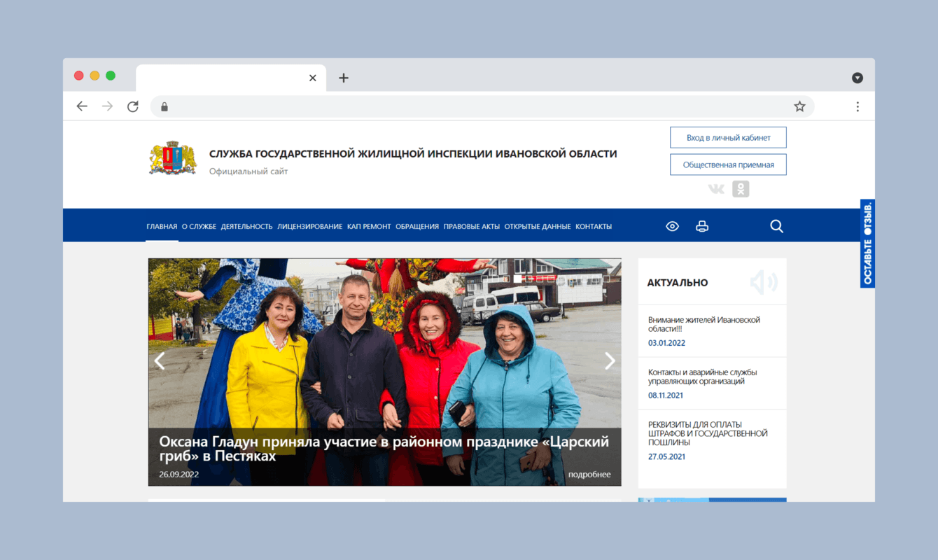This screenshot has width=938, height=560.
Task: Open the ДЕЯТЕЛЬНОСТЬ menu
Action: coord(246,226)
